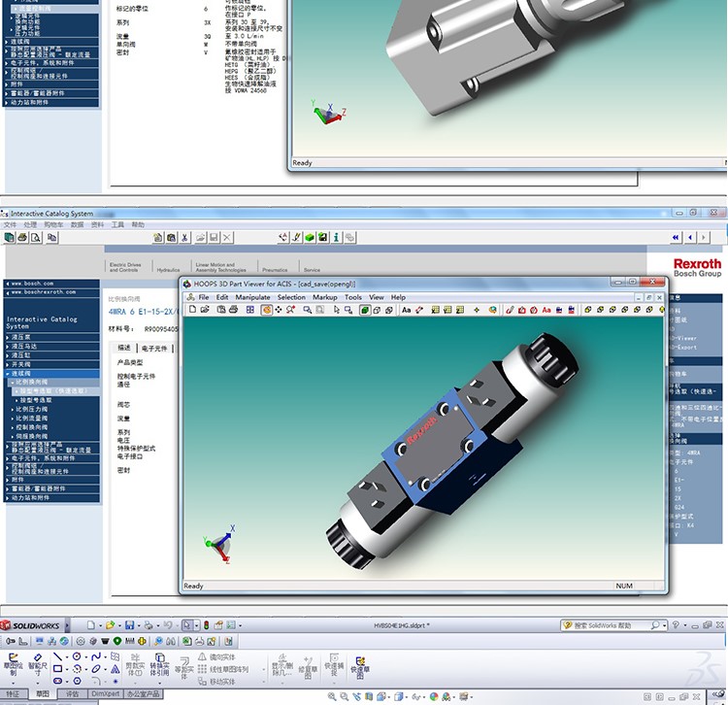Click the green cube 3D icon in ICS toolbar

pyautogui.click(x=310, y=237)
